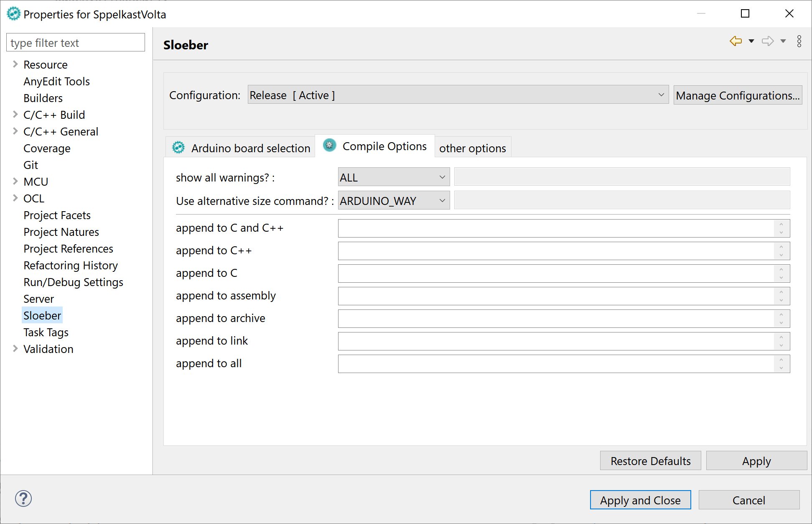Screen dimensions: 812x524
Task: Expand the Validation tree item
Action: coord(15,349)
